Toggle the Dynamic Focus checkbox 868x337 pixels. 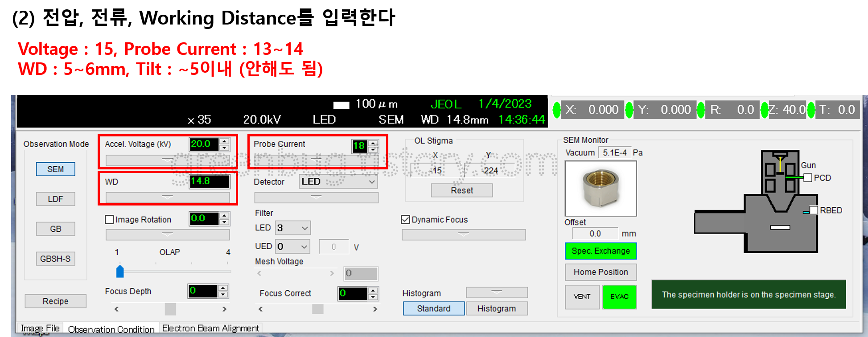(x=405, y=219)
